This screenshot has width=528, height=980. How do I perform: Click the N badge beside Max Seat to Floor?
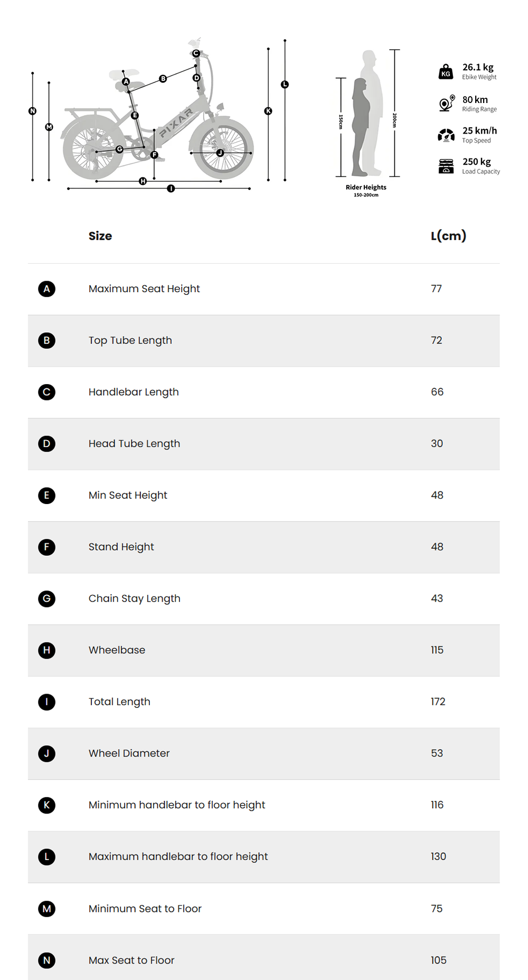coord(47,960)
